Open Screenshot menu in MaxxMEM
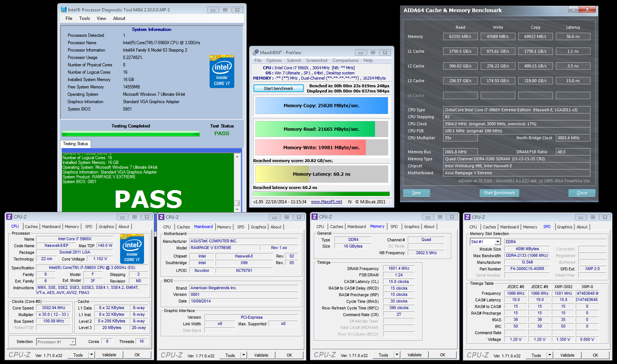This screenshot has width=617, height=364. pyautogui.click(x=316, y=60)
